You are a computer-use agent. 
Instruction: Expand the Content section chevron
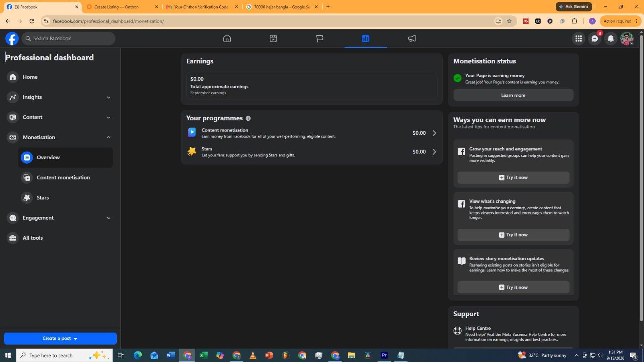tap(109, 117)
